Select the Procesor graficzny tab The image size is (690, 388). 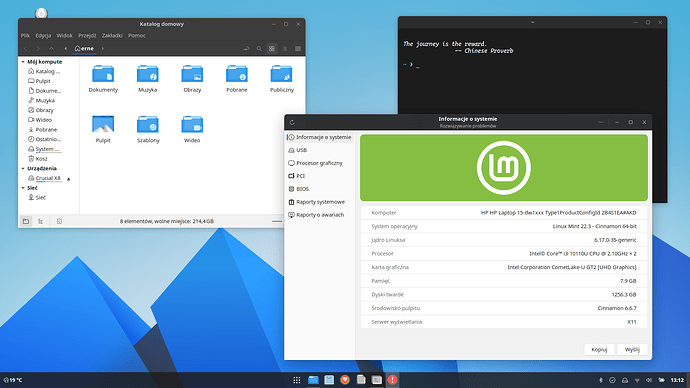pos(319,163)
